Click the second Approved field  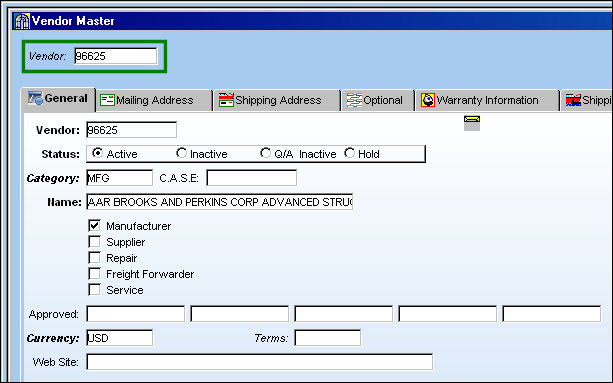(240, 314)
